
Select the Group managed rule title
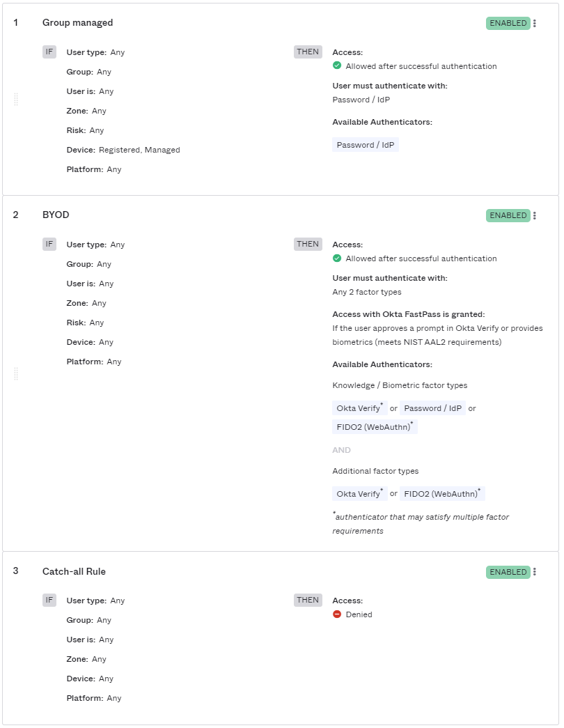click(x=77, y=23)
